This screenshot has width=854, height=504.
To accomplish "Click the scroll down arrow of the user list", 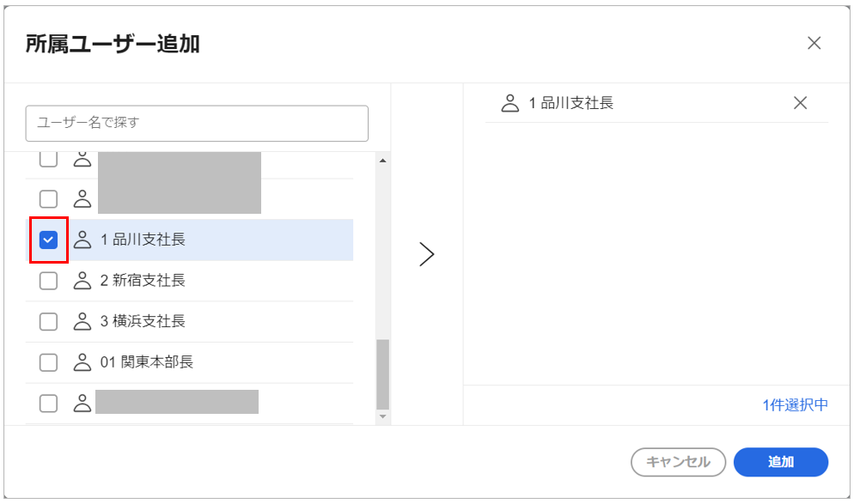I will pos(383,417).
